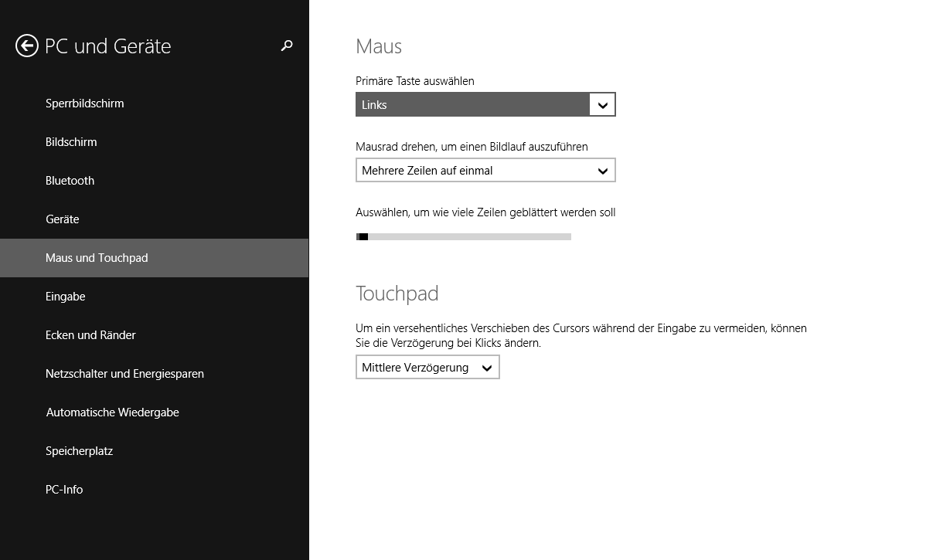Open the Mehrere Zeilen auf einmal dropdown
This screenshot has height=560, width=933.
485,171
